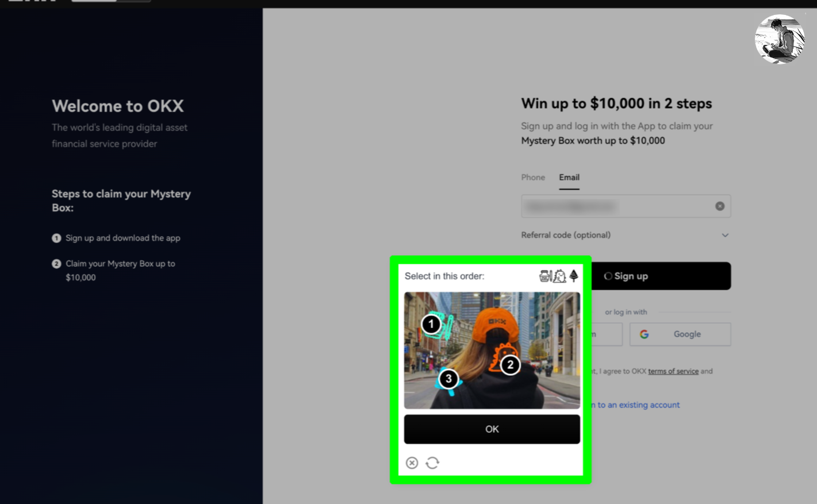Image resolution: width=817 pixels, height=504 pixels.
Task: Expand the Referral code (optional) section
Action: click(x=626, y=235)
